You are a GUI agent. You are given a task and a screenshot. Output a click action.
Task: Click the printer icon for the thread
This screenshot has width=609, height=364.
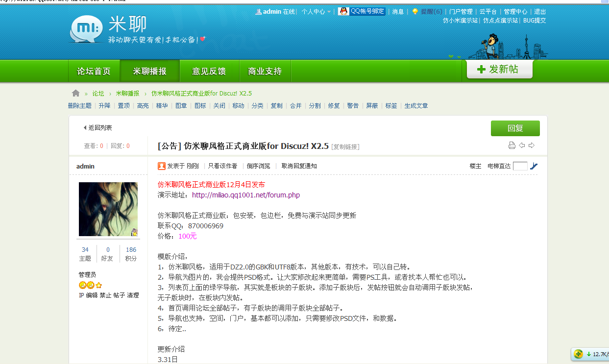(x=512, y=146)
